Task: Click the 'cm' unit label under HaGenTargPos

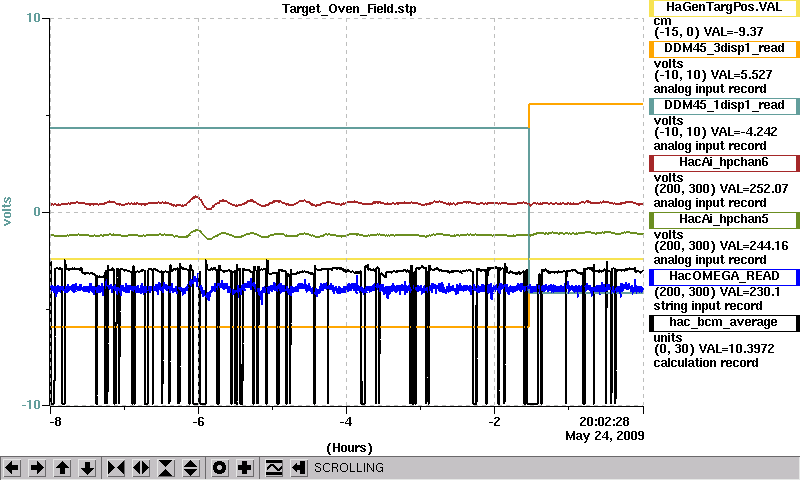Action: pyautogui.click(x=662, y=21)
